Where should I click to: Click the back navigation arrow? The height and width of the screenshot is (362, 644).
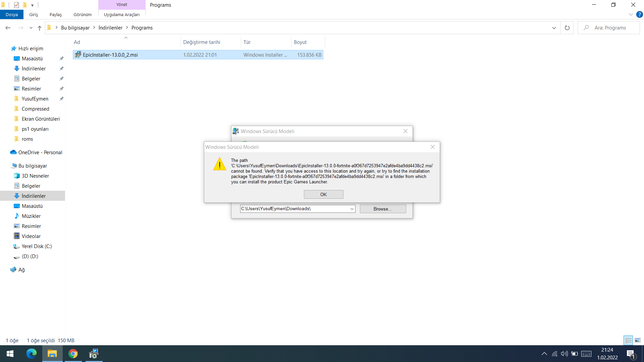click(x=8, y=28)
